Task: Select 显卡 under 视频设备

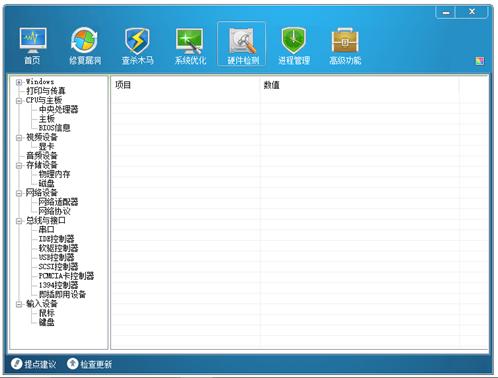Action: point(46,146)
